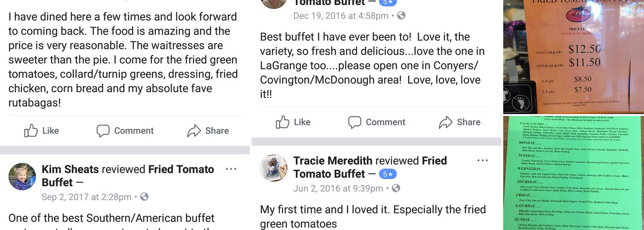Viewport: 644px width, 230px height.
Task: Click Kim Sheats profile picture
Action: [22, 176]
